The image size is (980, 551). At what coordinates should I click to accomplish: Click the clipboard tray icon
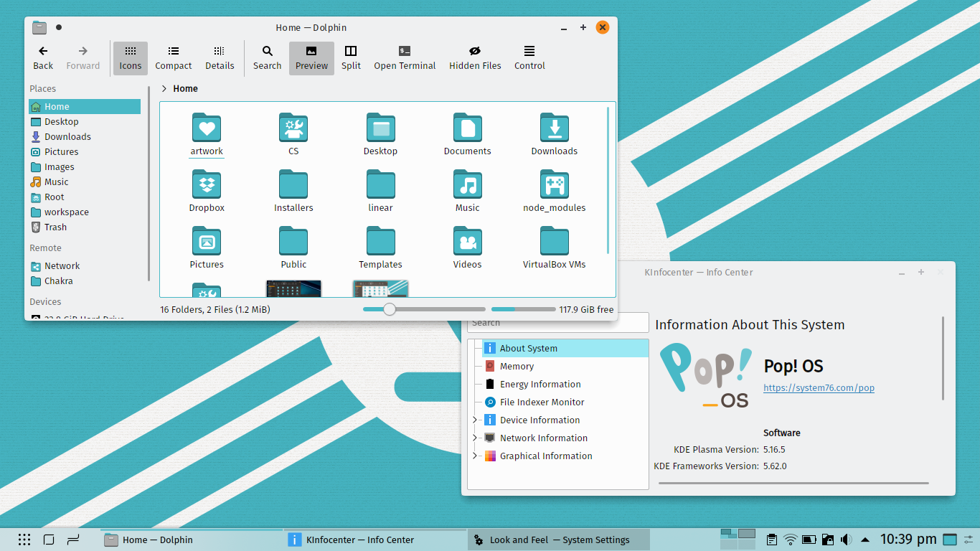[772, 540]
